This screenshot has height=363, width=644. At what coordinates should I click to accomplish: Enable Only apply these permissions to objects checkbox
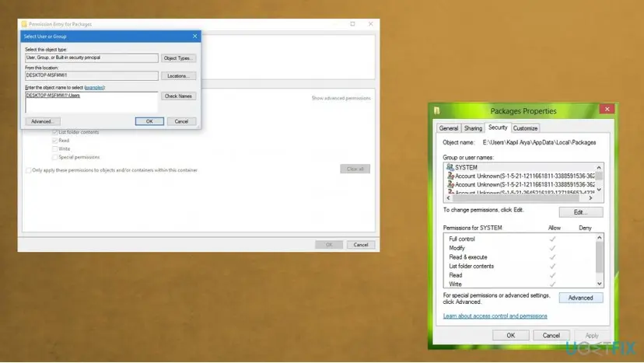pos(28,170)
